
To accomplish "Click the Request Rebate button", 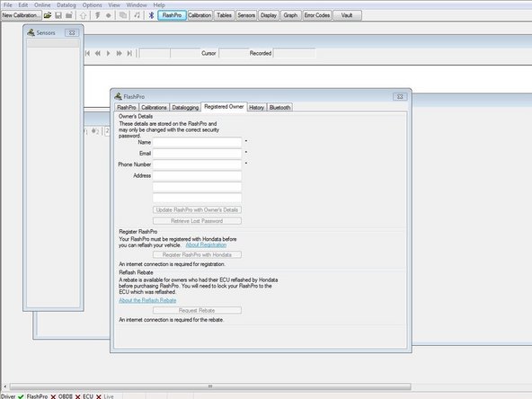I will click(197, 310).
